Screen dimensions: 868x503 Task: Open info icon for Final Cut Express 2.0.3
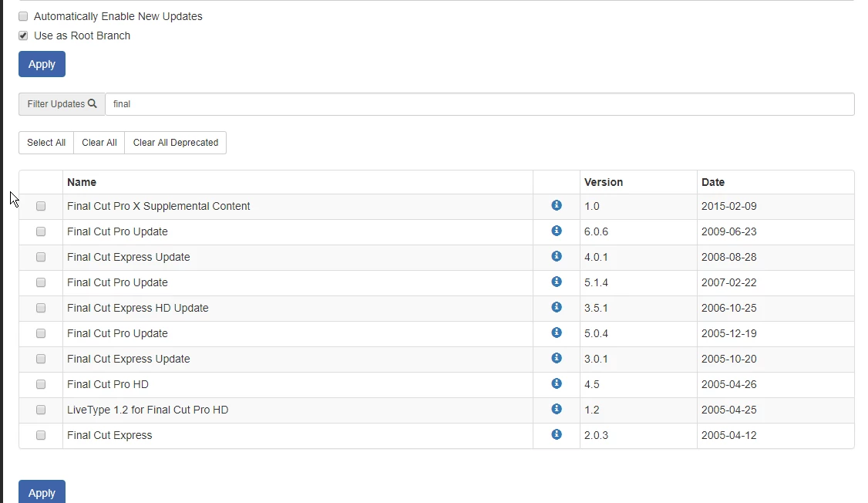click(557, 434)
